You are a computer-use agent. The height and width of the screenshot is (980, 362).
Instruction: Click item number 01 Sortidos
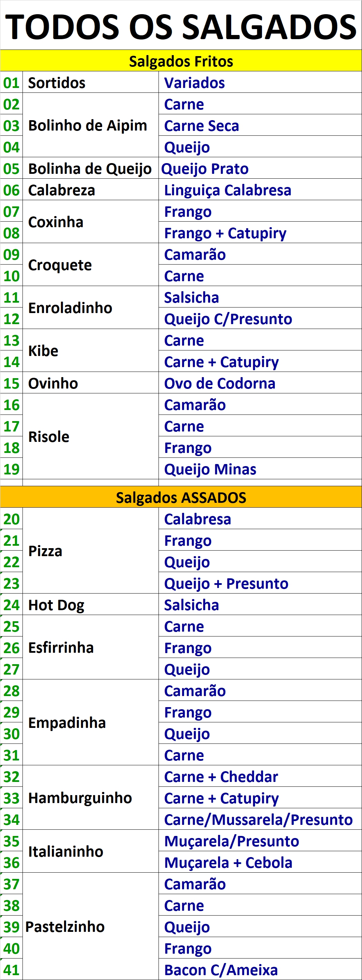[11, 82]
